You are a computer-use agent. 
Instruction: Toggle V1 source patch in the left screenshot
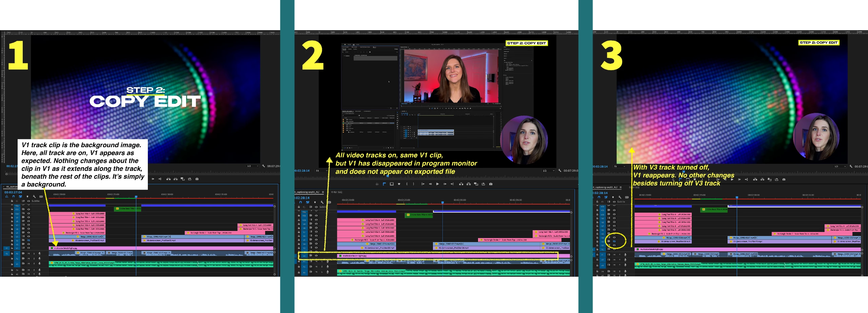coord(6,248)
